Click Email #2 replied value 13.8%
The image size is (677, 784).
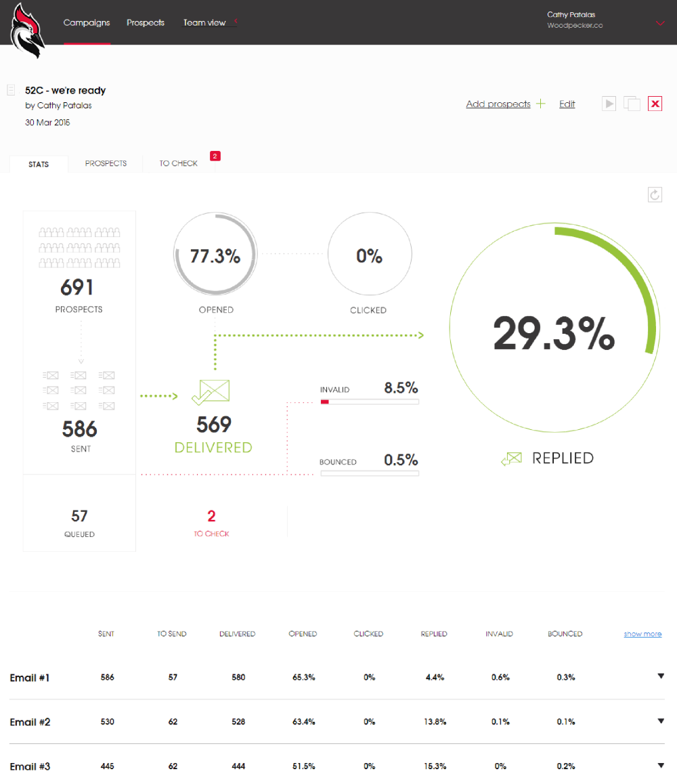[x=435, y=722]
